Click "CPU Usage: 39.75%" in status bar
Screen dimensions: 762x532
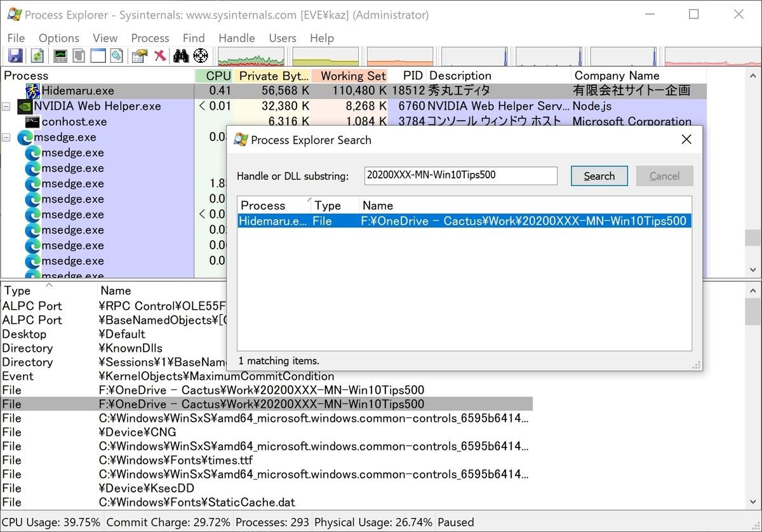coord(51,522)
